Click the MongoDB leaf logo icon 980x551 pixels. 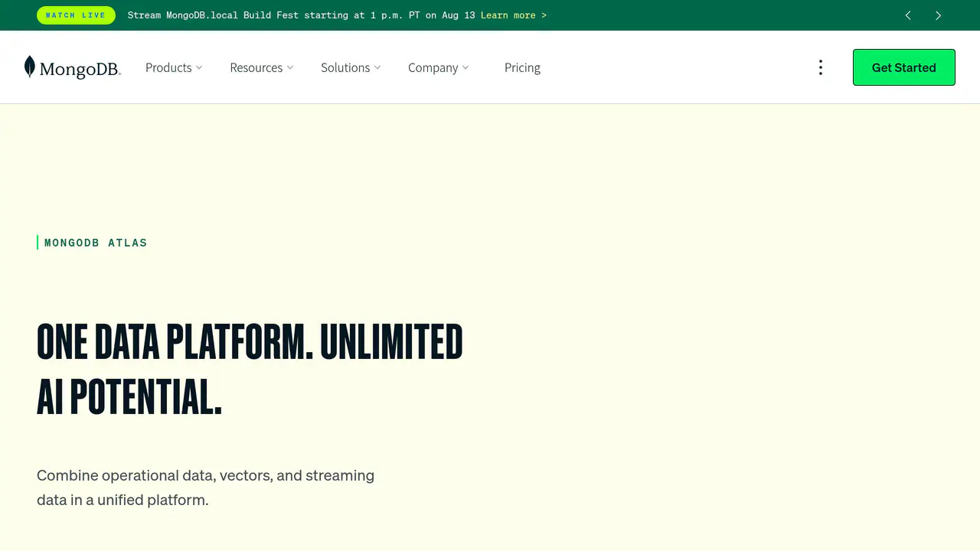tap(30, 67)
